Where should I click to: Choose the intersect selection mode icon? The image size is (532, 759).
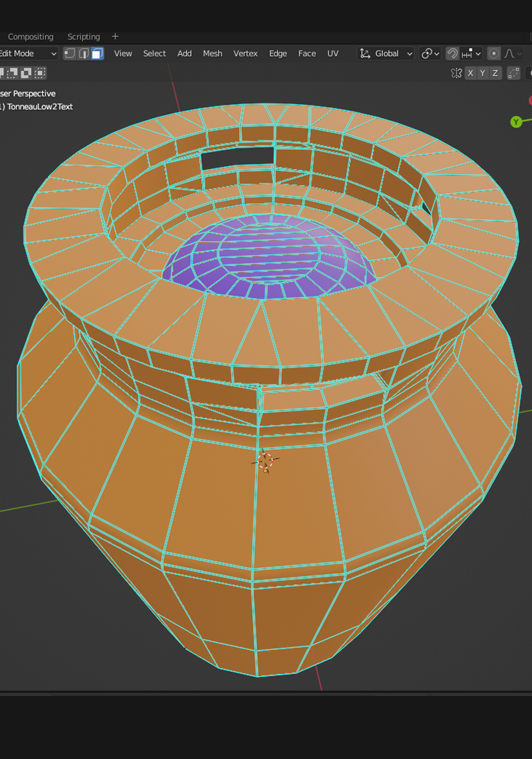click(x=41, y=73)
